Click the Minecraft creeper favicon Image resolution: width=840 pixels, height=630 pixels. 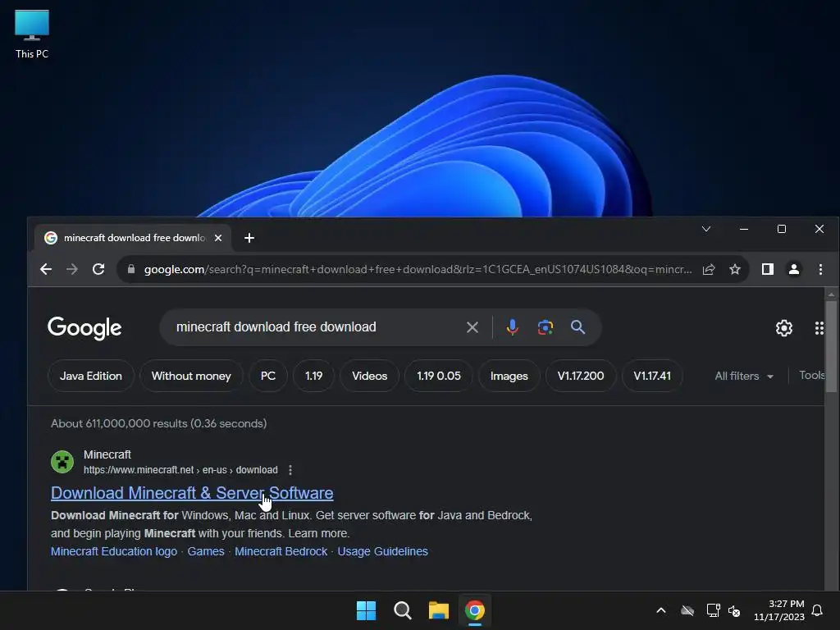62,462
